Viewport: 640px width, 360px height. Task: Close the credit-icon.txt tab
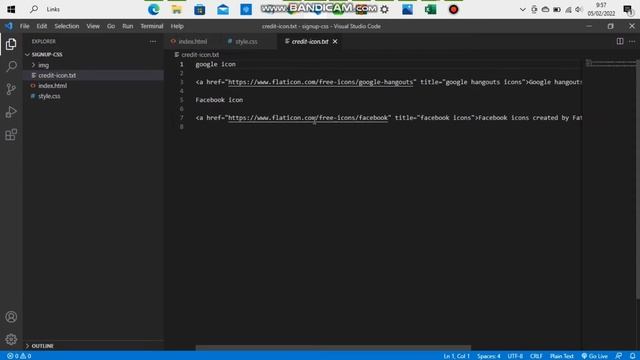coord(335,41)
